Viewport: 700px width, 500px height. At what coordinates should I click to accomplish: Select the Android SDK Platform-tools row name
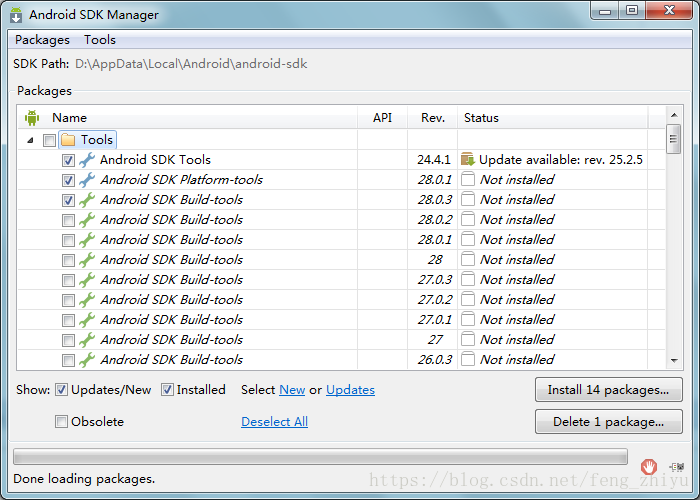(181, 180)
